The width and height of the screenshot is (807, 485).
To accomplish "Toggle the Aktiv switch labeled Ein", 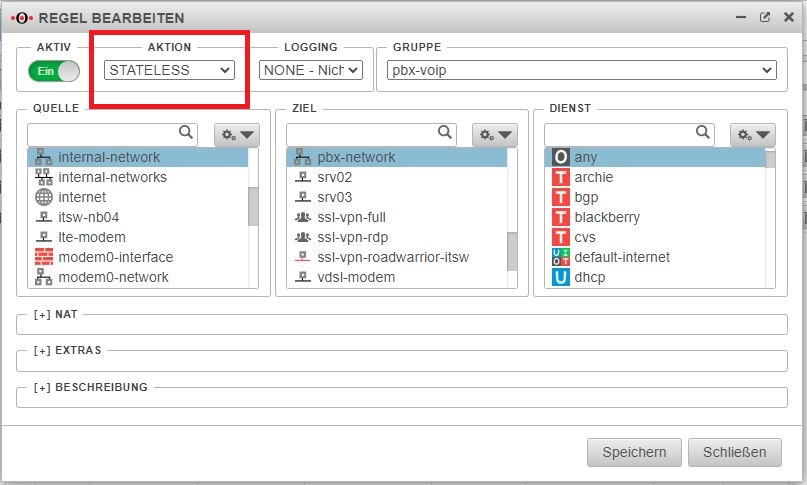I will click(54, 71).
